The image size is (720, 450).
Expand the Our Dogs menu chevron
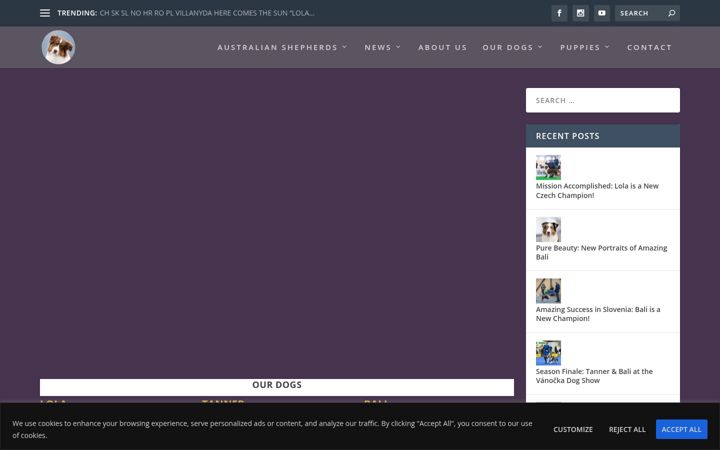click(540, 47)
